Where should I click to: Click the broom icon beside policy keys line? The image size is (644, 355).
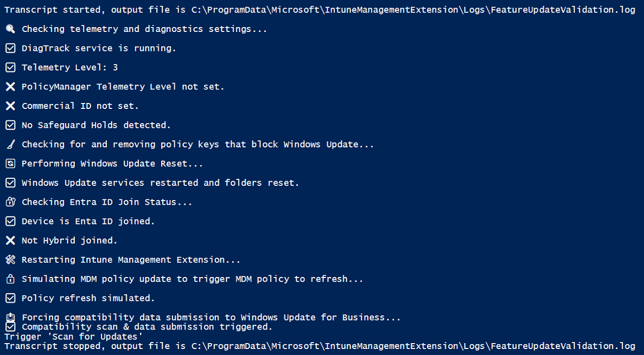(10, 145)
